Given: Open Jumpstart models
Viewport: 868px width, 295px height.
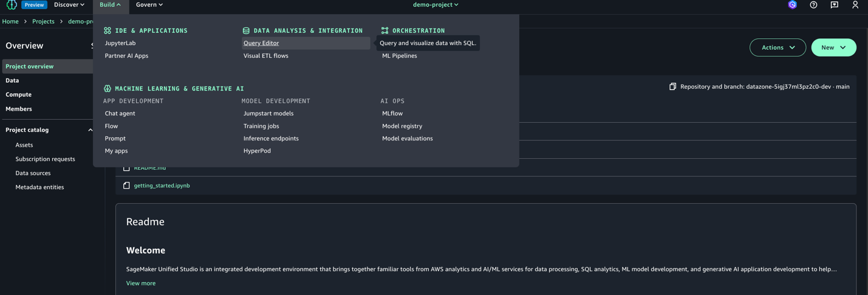Looking at the screenshot, I should tap(268, 114).
